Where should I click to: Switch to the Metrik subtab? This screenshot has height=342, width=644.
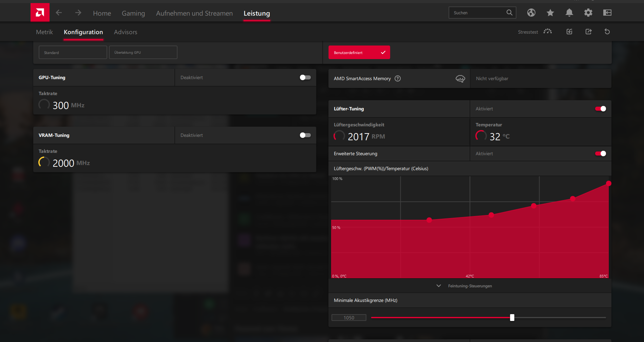[44, 32]
